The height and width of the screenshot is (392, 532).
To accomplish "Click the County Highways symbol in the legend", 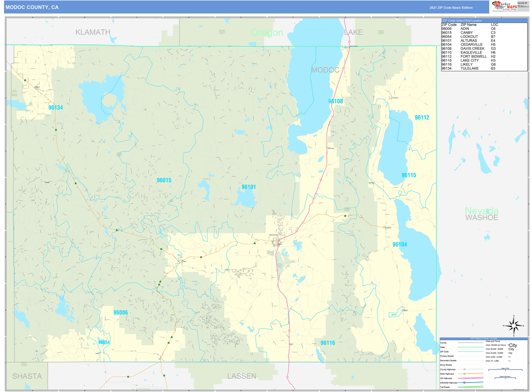I will (x=465, y=369).
